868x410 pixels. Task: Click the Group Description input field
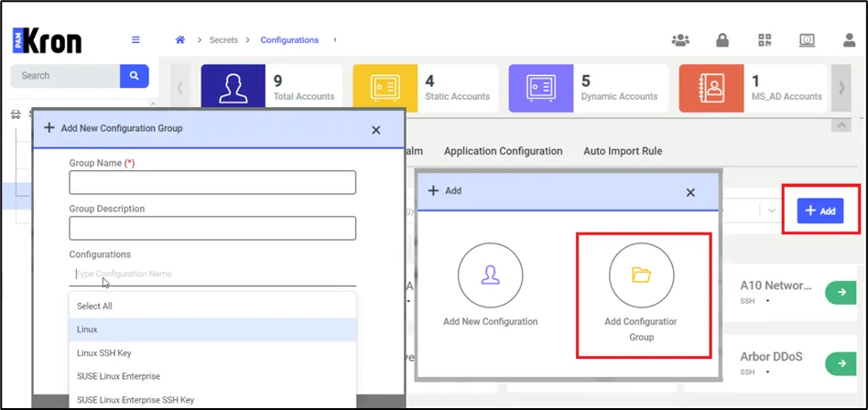[x=212, y=228]
